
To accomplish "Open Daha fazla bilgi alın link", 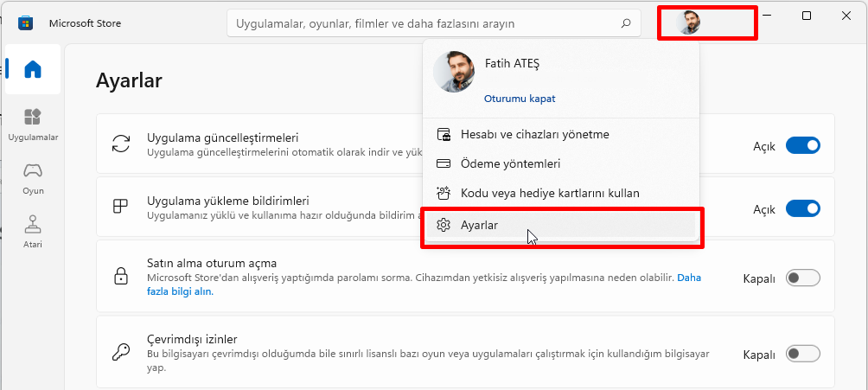I will click(x=181, y=291).
